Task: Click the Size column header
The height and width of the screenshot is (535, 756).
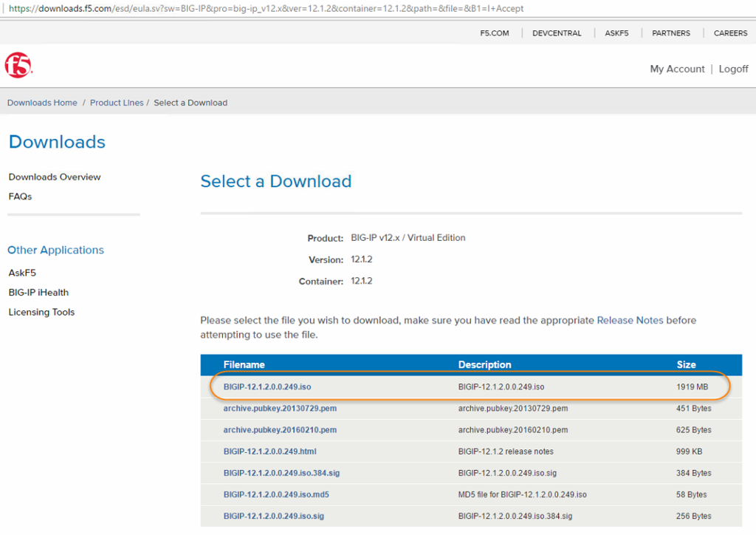Action: [686, 365]
